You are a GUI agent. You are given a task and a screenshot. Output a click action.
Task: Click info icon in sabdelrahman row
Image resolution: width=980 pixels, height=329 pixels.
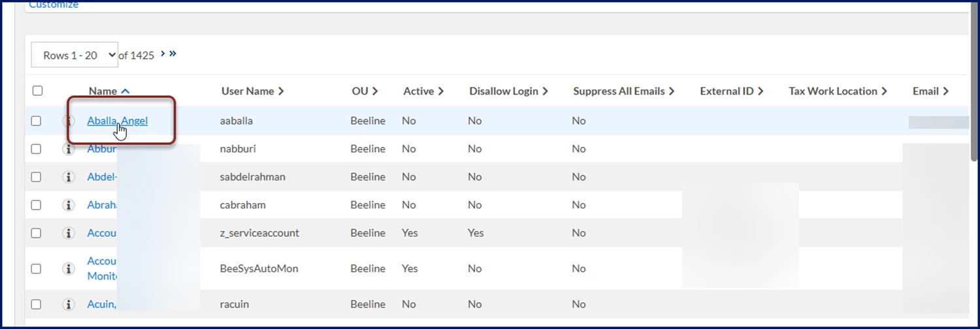69,177
